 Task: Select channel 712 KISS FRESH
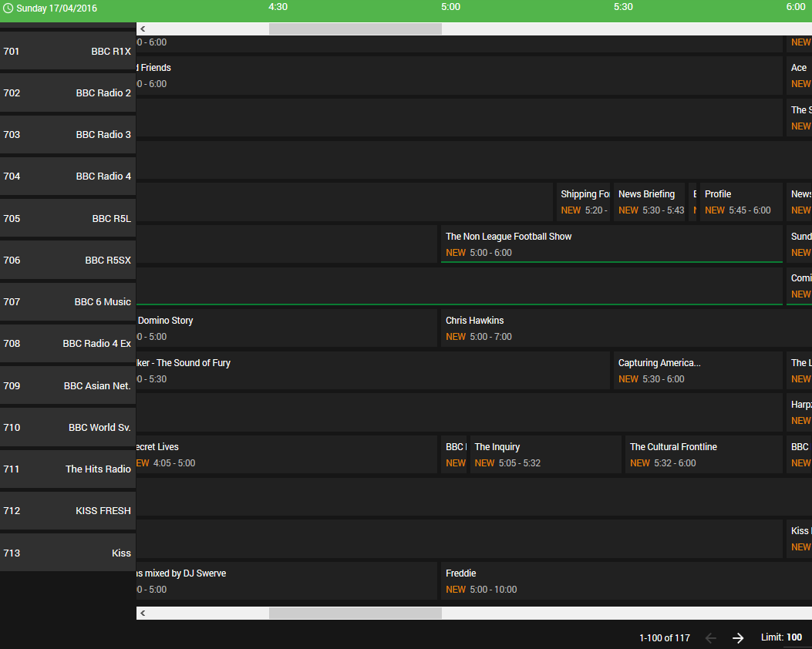68,510
